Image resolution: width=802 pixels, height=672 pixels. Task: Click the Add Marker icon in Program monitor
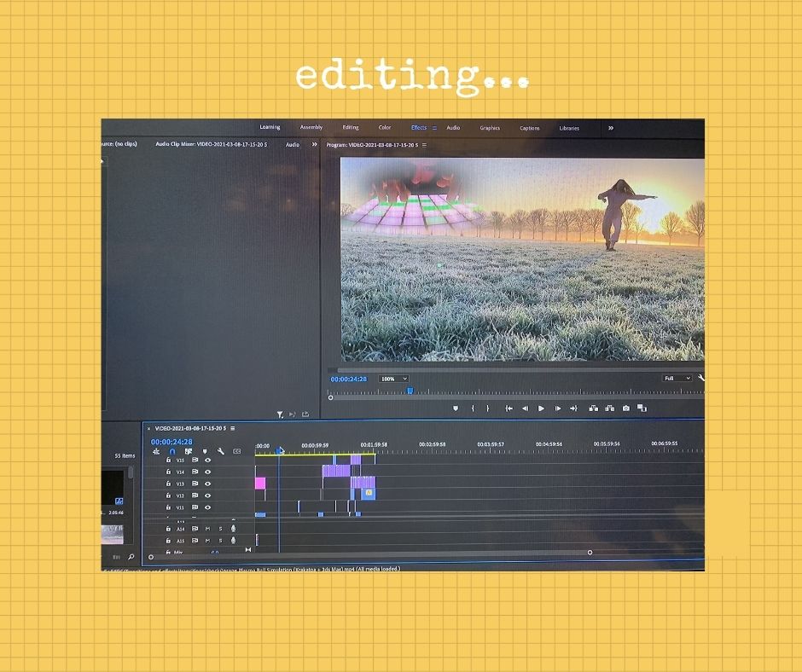[x=455, y=408]
